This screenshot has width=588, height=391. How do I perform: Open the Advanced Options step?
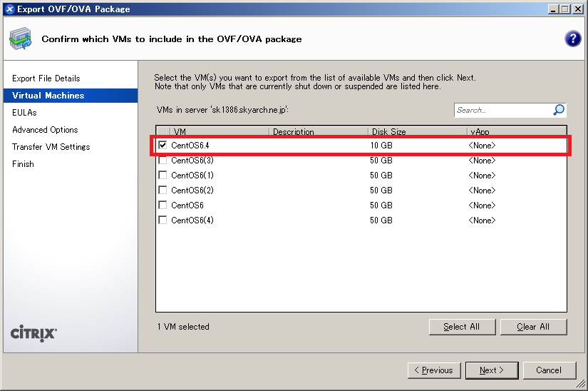tap(45, 130)
